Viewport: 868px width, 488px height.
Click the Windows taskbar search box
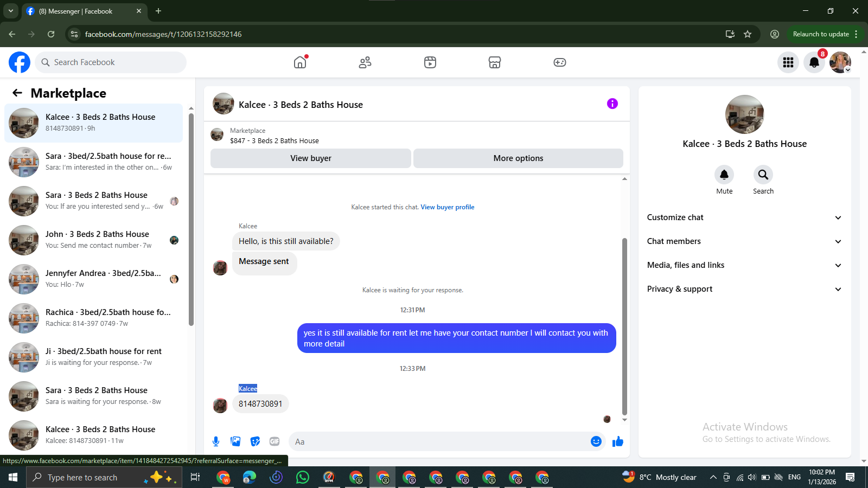tap(103, 477)
